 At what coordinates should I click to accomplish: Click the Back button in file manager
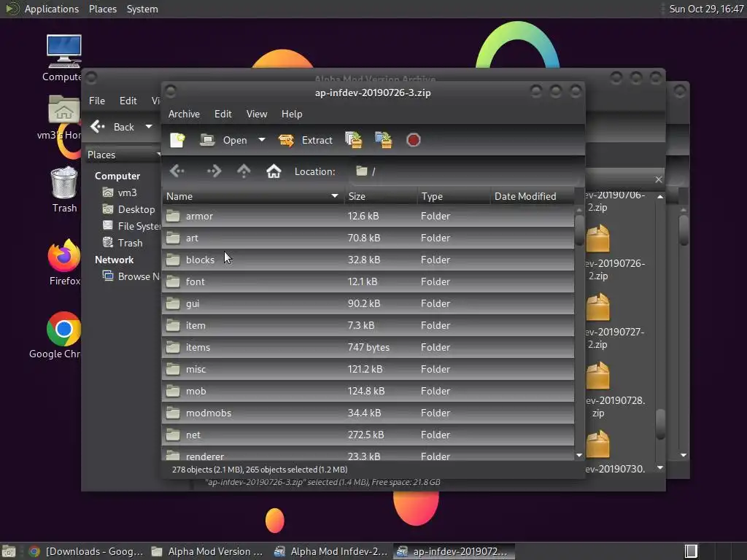click(114, 127)
